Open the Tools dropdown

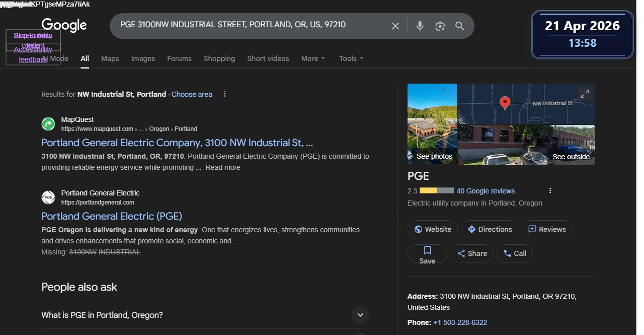351,58
